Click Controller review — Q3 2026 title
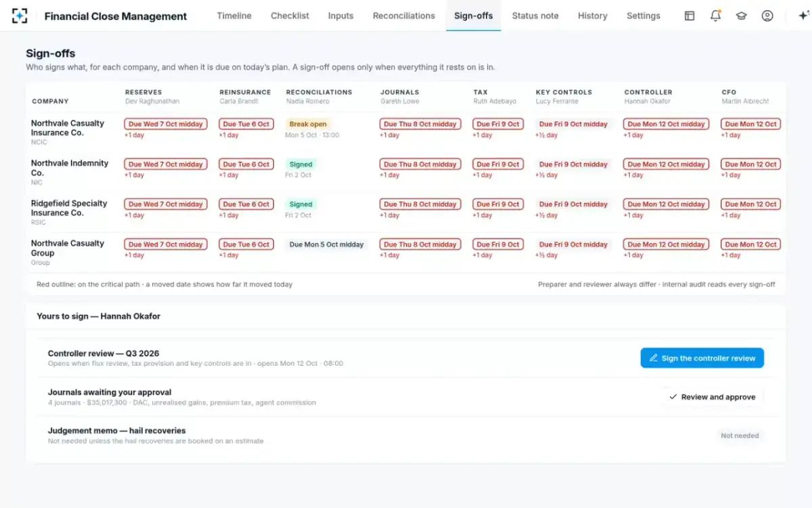 tap(104, 354)
